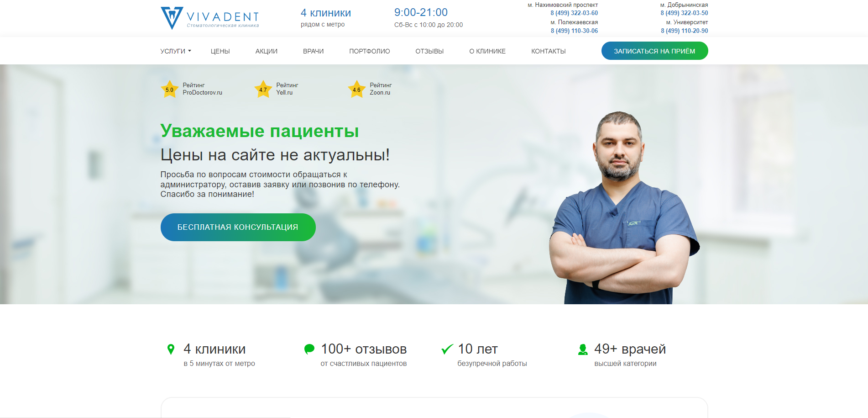Go to the Акции page
Viewport: 868px width, 418px height.
pyautogui.click(x=267, y=51)
